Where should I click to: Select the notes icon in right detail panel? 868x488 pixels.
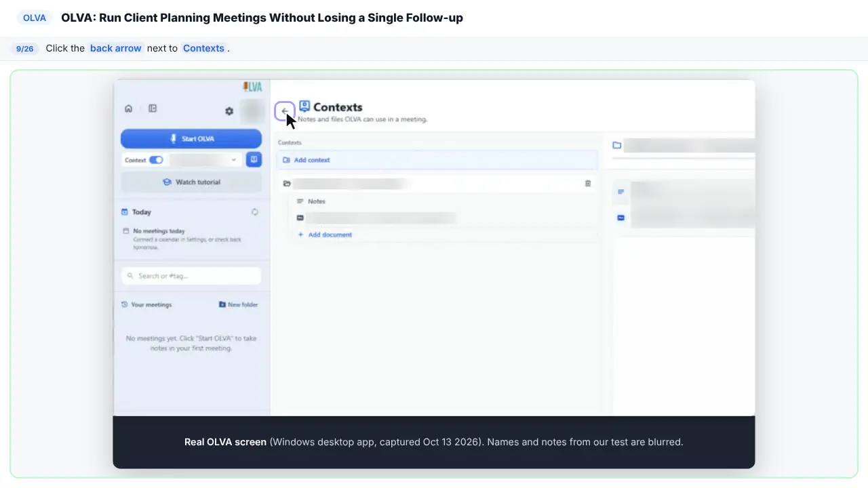[x=620, y=192]
